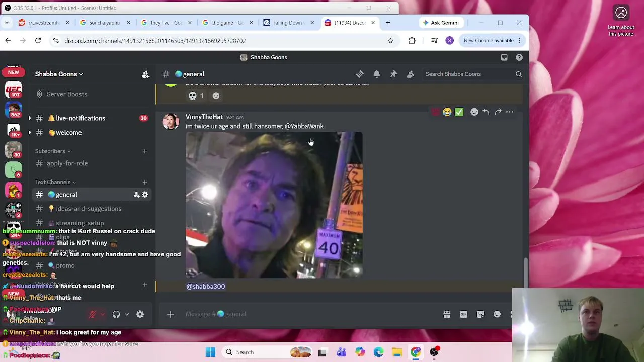The height and width of the screenshot is (362, 644).
Task: Switch to soi chaiyaphum Google tab
Action: [105, 23]
